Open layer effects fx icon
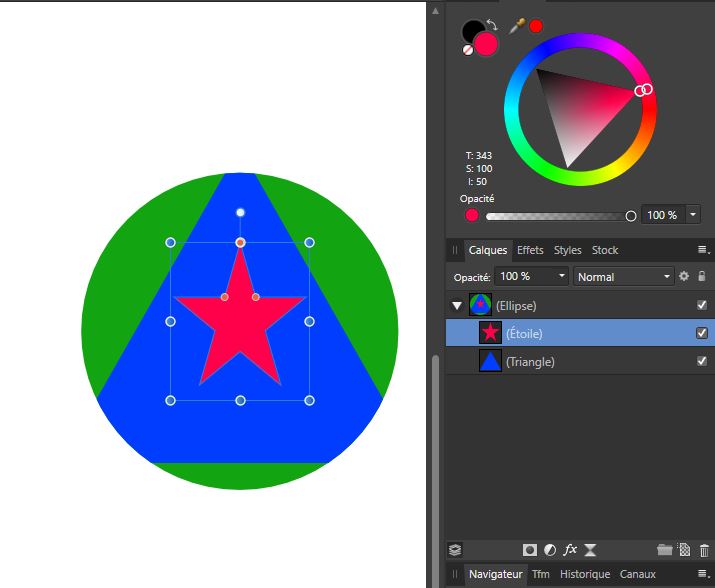715x588 pixels. click(x=570, y=550)
